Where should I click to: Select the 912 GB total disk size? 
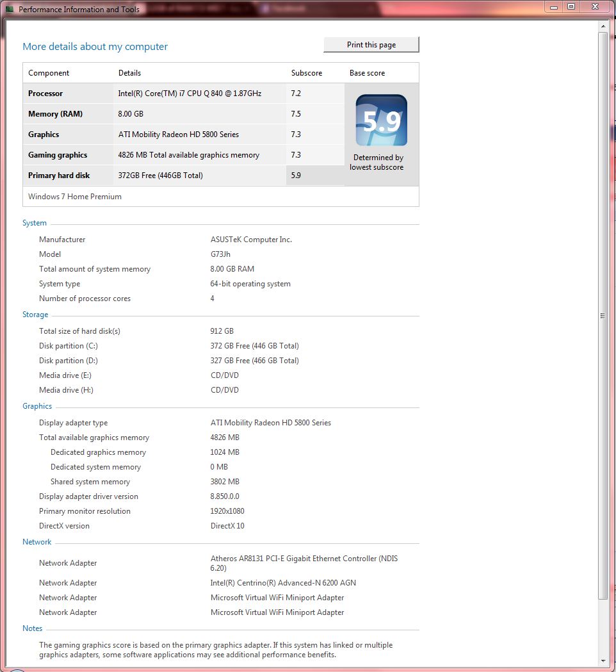pos(222,331)
